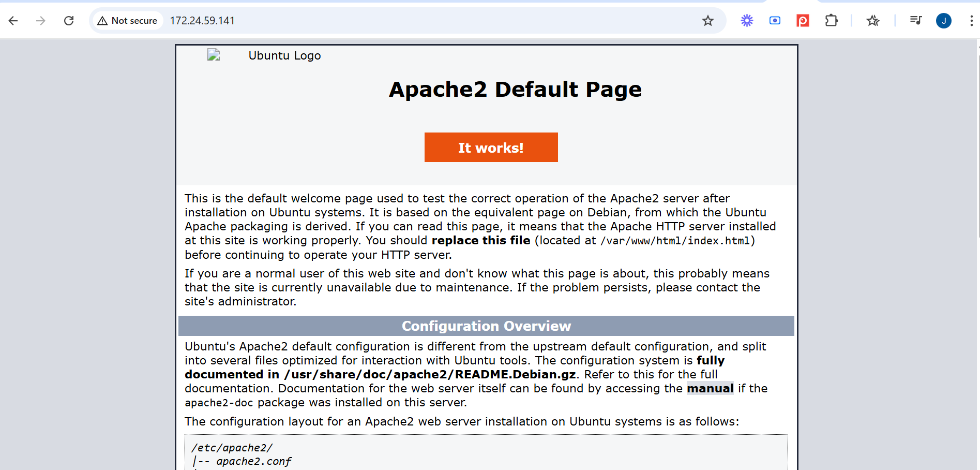980x470 pixels.
Task: Click the apache2.conf line in the tree
Action: [253, 461]
